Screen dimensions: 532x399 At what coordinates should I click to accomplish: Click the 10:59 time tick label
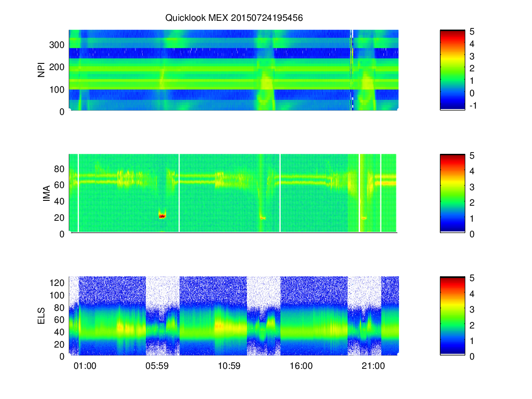229,366
